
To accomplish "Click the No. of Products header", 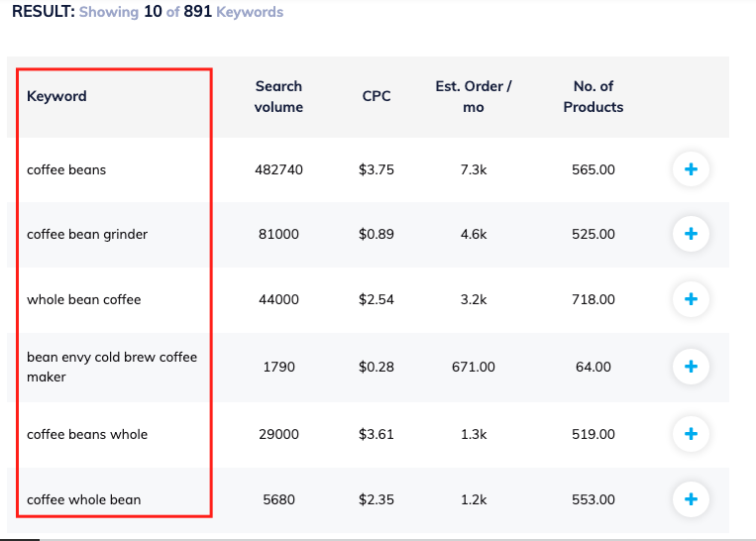I will (594, 96).
